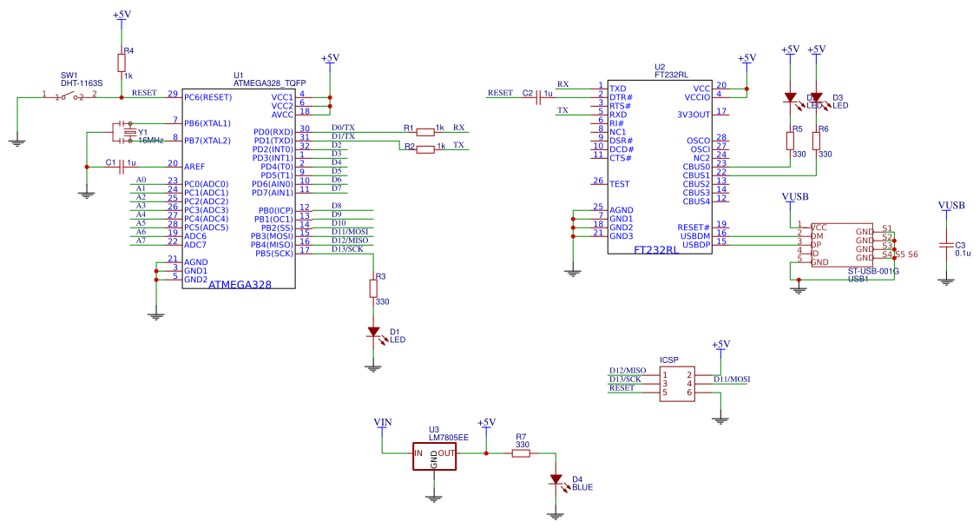Click the D0/TX net label
Image resolution: width=980 pixels, height=528 pixels.
click(x=343, y=128)
